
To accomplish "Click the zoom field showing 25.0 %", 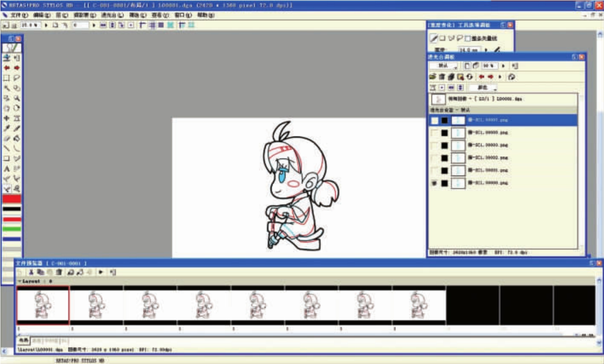I will [x=31, y=25].
